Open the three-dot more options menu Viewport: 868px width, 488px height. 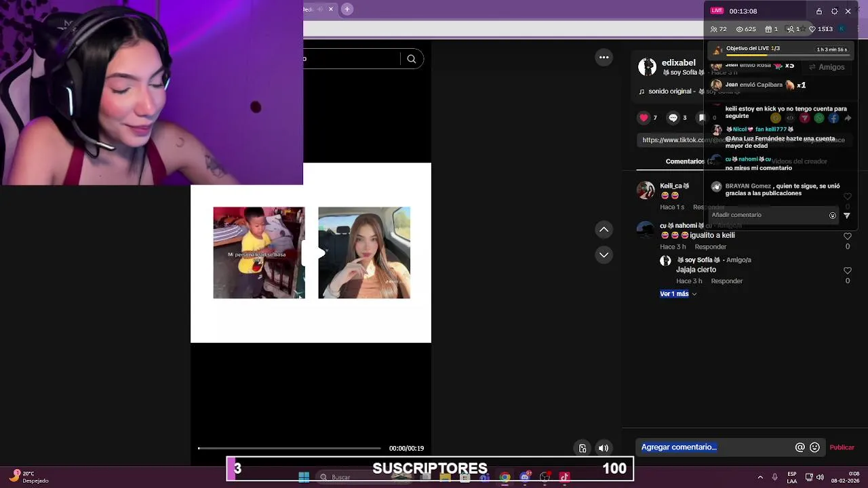604,58
